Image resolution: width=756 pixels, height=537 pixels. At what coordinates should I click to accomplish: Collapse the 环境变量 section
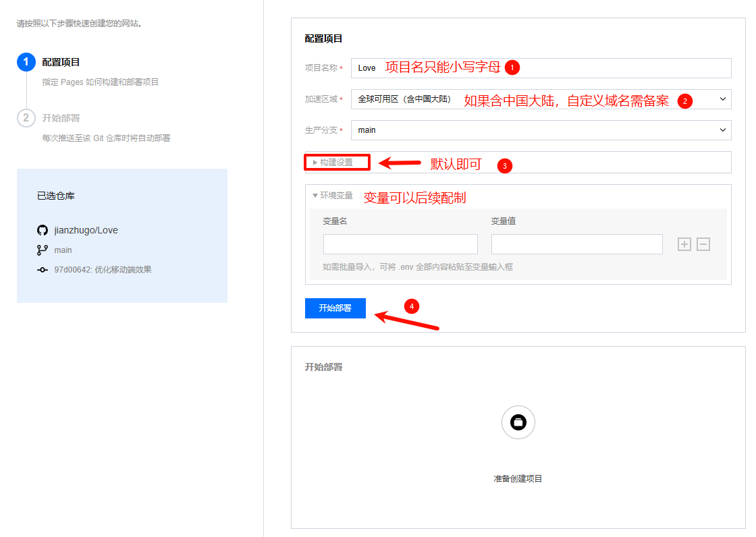point(333,196)
